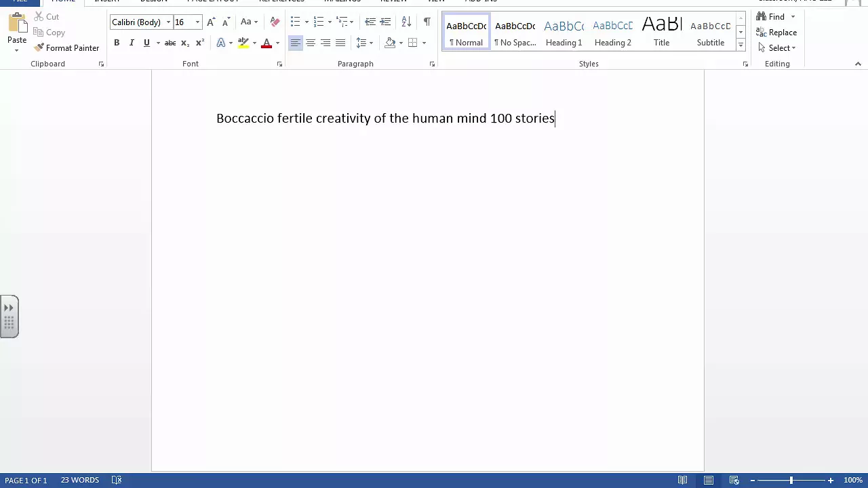Align text right
The width and height of the screenshot is (868, 488).
point(325,43)
